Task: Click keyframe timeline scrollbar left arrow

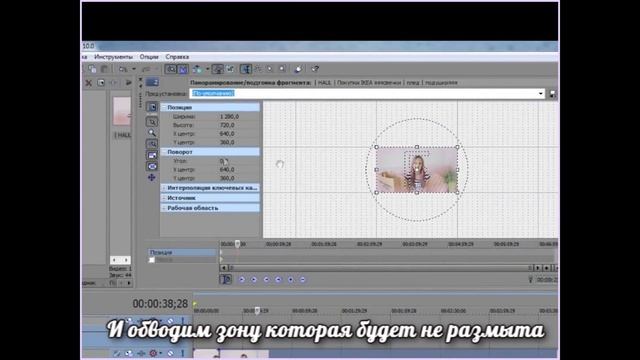Action: point(224,268)
